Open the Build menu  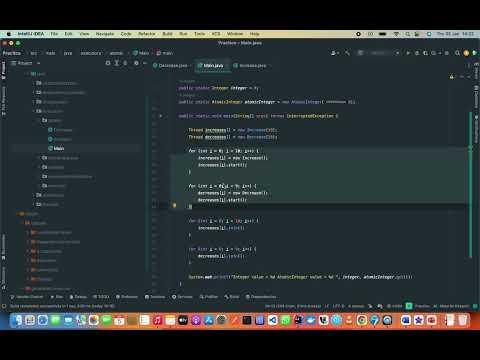coord(167,34)
